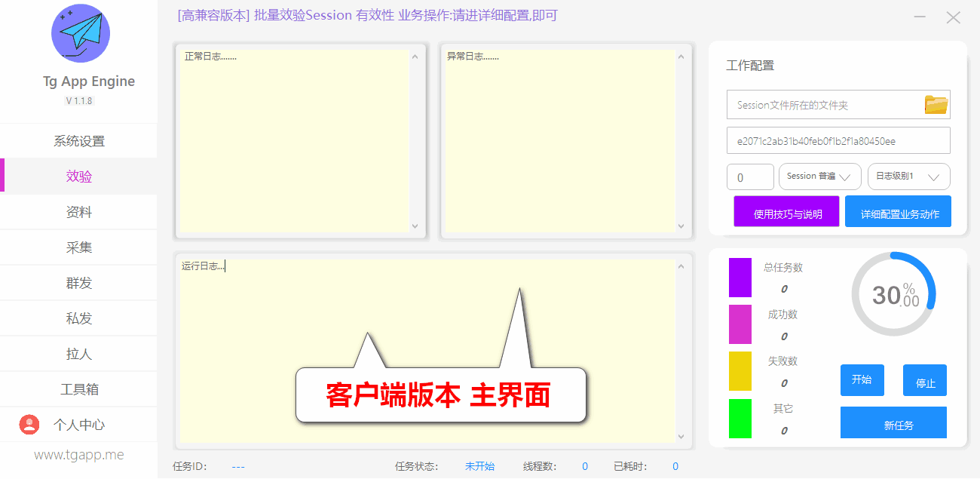Start the task with 开始 button
Image resolution: width=980 pixels, height=479 pixels.
point(862,380)
